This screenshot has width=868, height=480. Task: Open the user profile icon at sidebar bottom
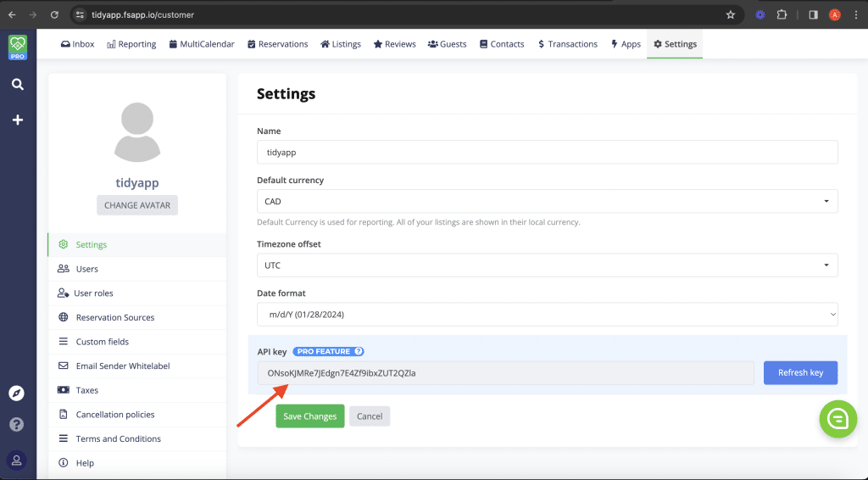[17, 460]
